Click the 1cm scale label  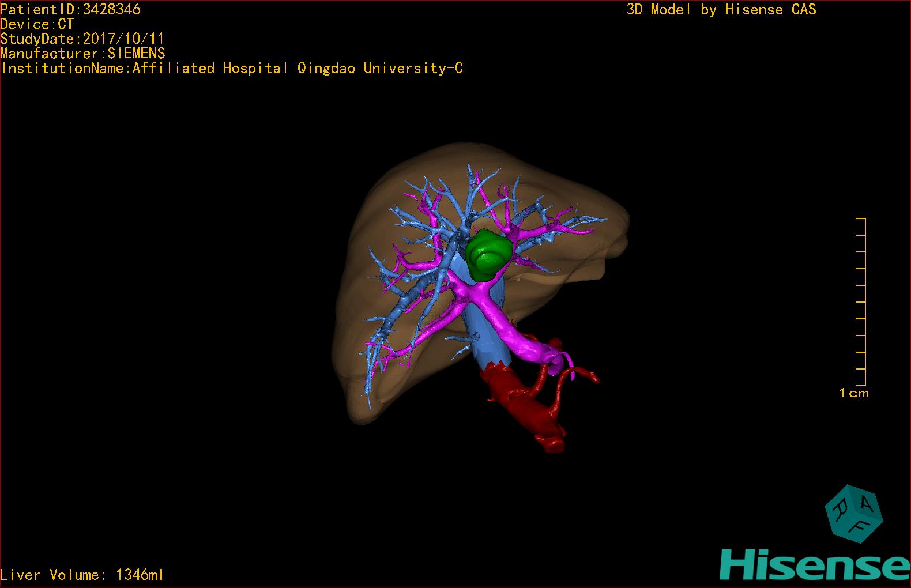(854, 393)
